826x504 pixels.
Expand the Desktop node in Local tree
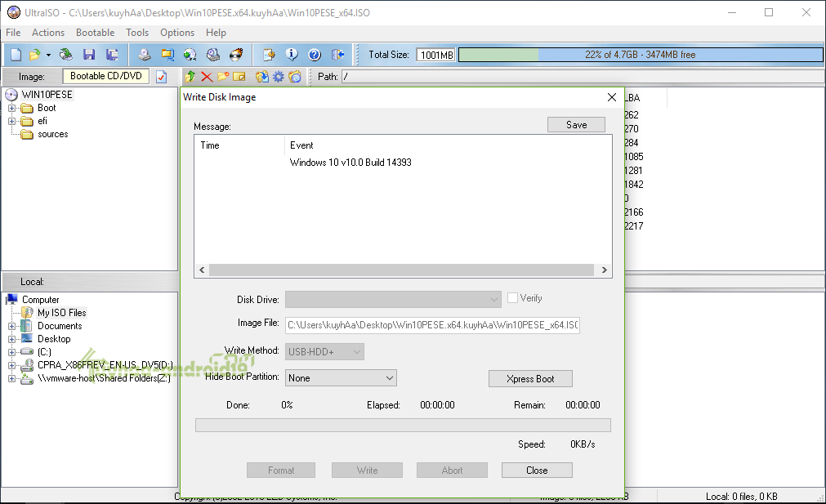(x=11, y=339)
